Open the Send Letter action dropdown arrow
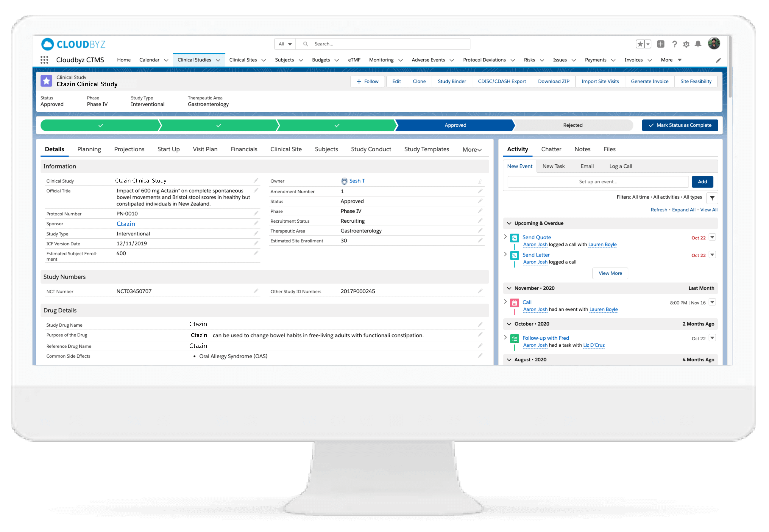The height and width of the screenshot is (532, 769). (712, 255)
